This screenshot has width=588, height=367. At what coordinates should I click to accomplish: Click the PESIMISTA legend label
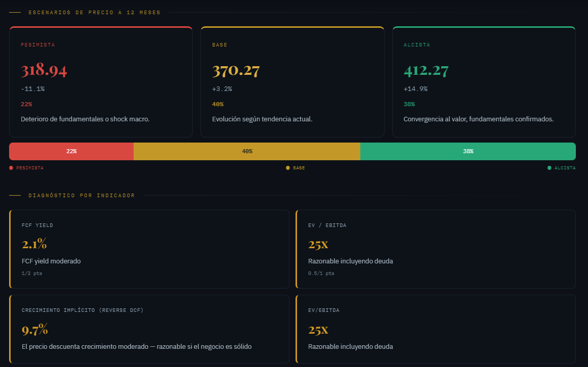coord(30,168)
